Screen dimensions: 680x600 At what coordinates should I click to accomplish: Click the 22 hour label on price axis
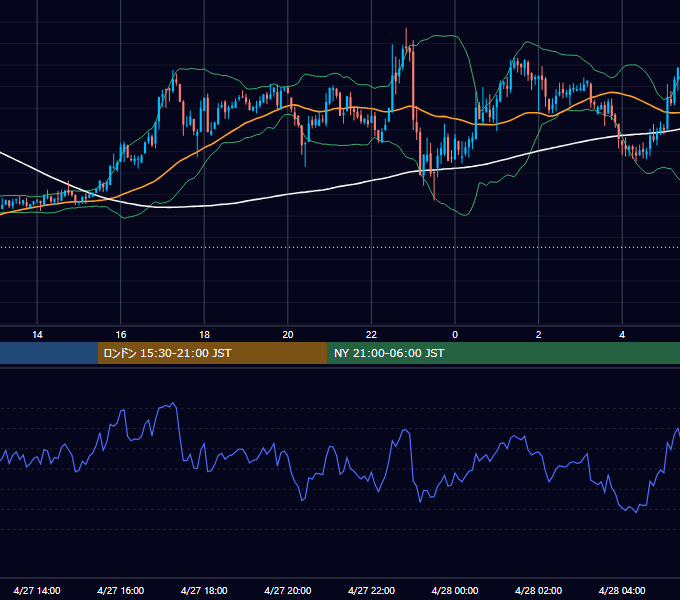click(x=371, y=335)
